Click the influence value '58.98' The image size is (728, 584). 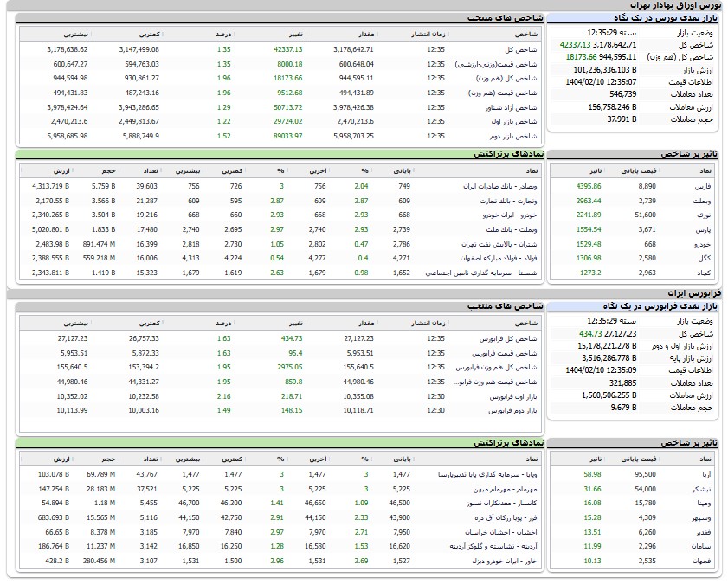(592, 474)
